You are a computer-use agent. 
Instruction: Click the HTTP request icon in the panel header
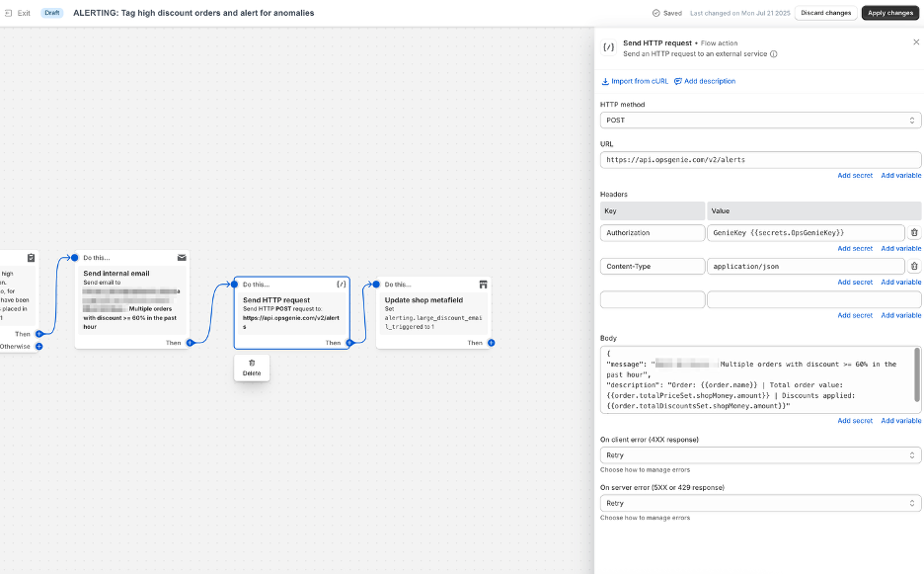point(609,47)
